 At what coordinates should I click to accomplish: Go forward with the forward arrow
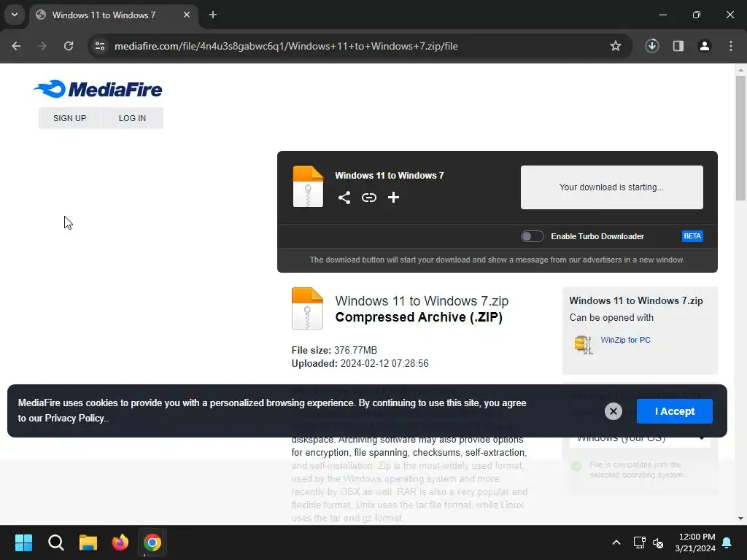(42, 46)
